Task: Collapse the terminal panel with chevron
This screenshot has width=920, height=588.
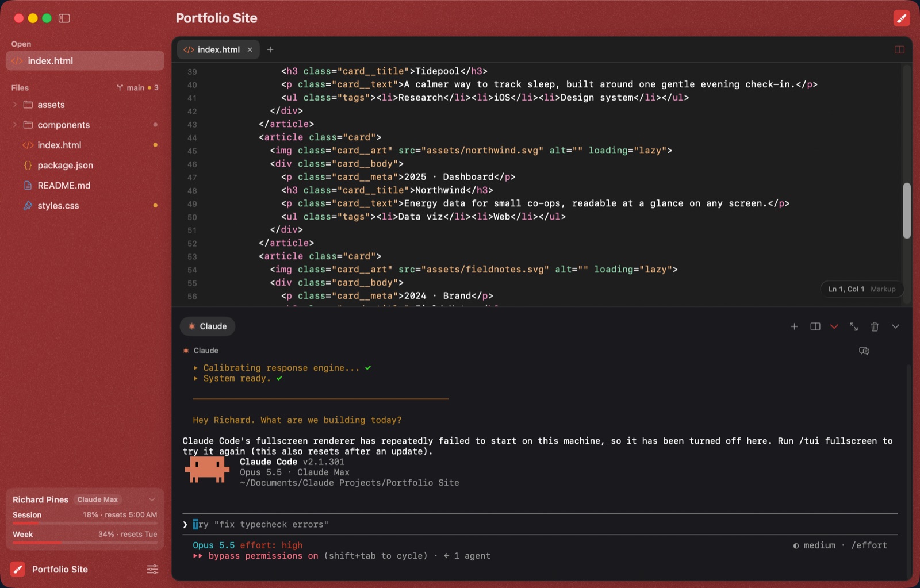Action: coord(895,326)
